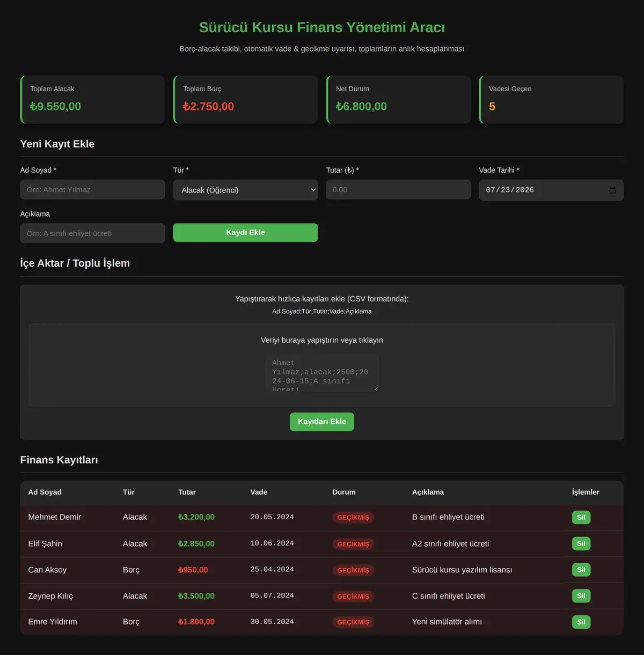Viewport: 644px width, 655px height.
Task: Open the calendar picker in Vade Tarihi
Action: [x=612, y=190]
